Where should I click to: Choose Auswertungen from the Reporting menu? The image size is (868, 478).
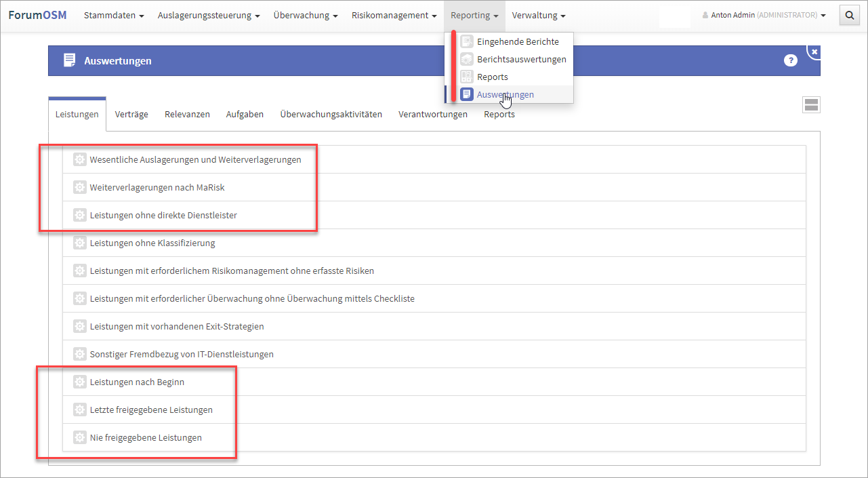pyautogui.click(x=505, y=95)
